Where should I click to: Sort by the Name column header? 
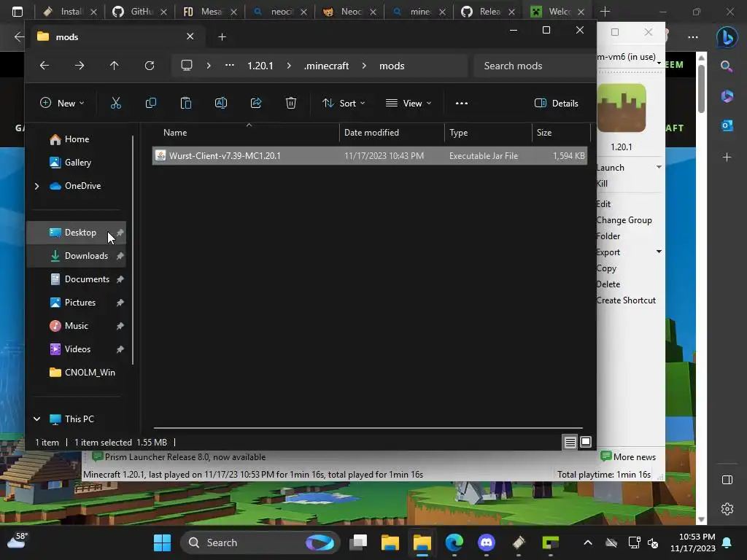pyautogui.click(x=245, y=133)
